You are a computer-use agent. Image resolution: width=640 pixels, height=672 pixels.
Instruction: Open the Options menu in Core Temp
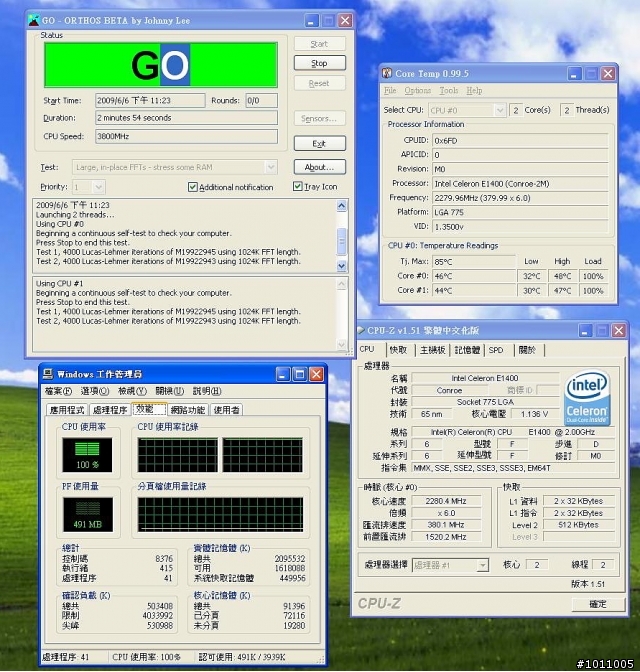pyautogui.click(x=418, y=90)
